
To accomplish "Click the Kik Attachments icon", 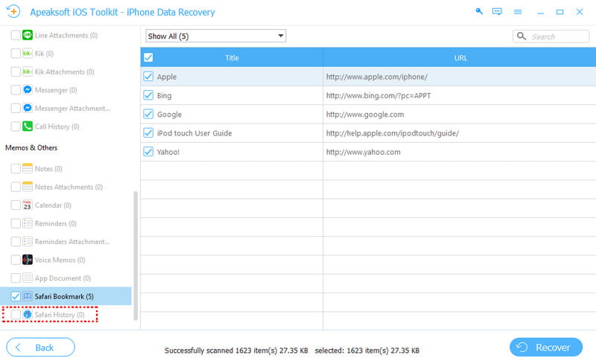I will point(28,71).
